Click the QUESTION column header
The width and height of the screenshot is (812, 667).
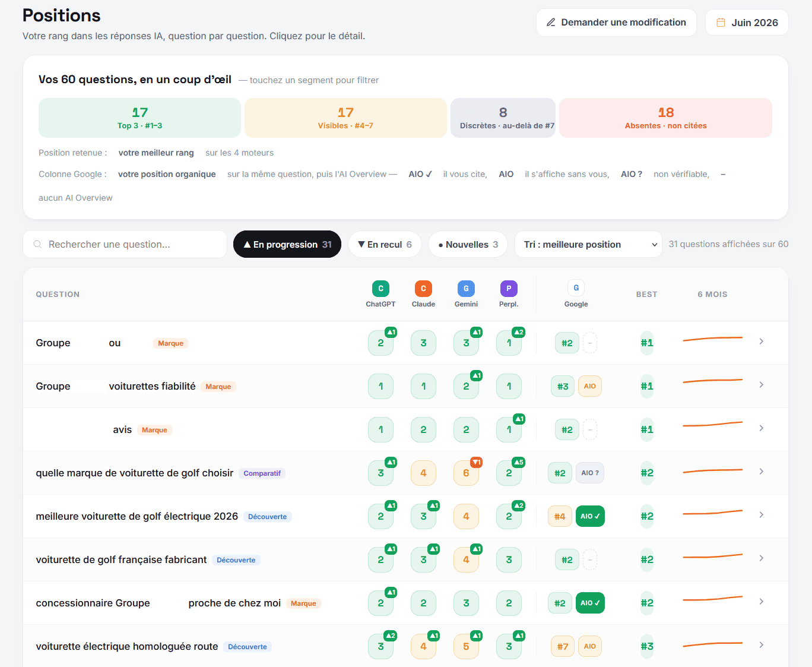(58, 294)
